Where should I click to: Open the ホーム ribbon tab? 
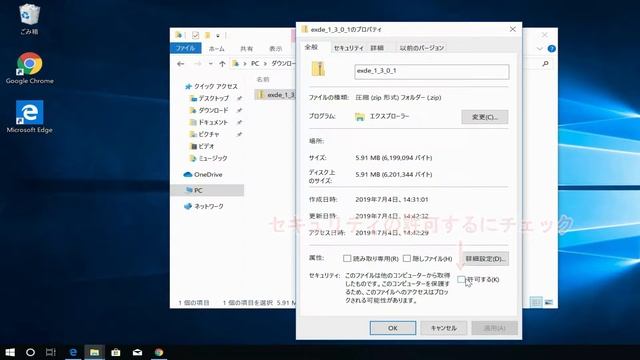coord(217,49)
